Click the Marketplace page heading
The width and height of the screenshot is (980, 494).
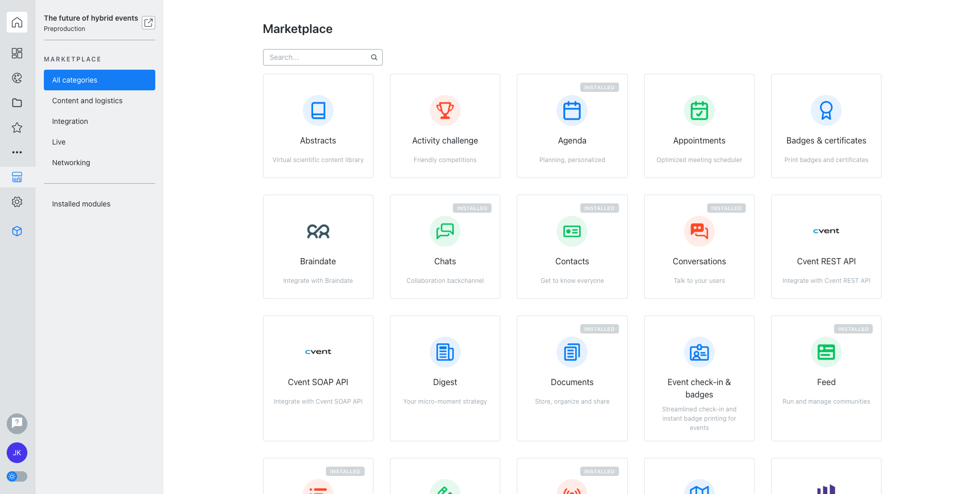[298, 29]
